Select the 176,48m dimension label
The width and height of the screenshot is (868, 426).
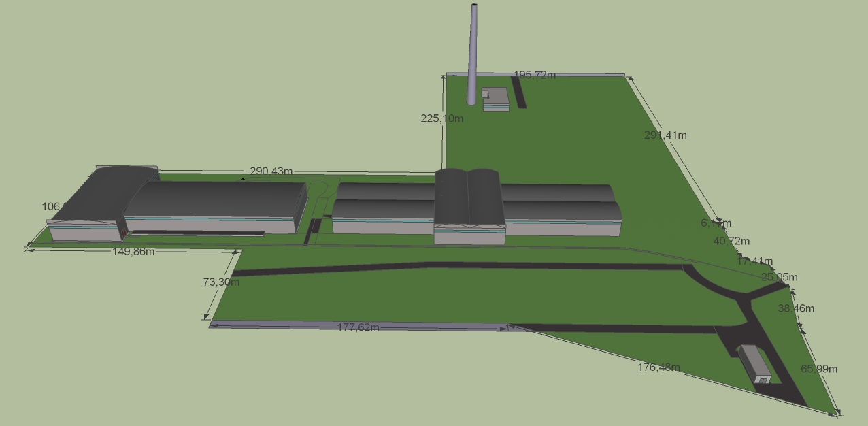(x=658, y=367)
